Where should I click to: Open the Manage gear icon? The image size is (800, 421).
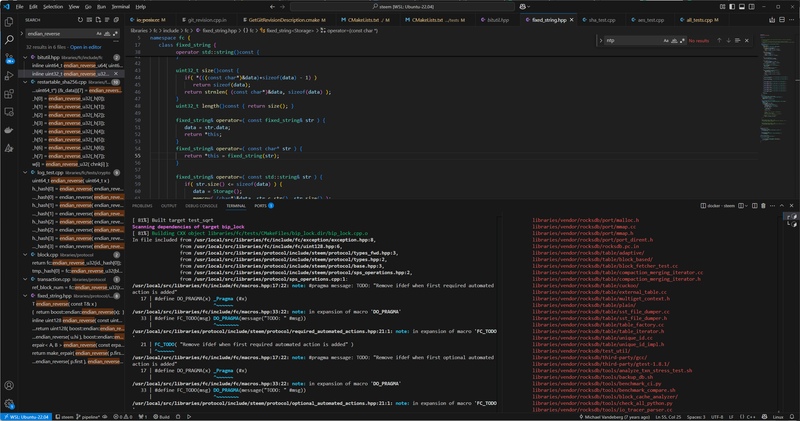point(9,403)
